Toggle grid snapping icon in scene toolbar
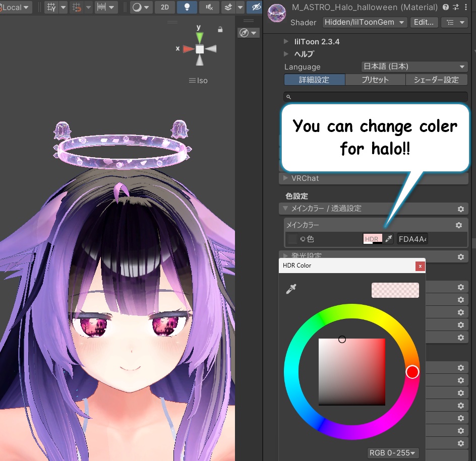 [51, 7]
